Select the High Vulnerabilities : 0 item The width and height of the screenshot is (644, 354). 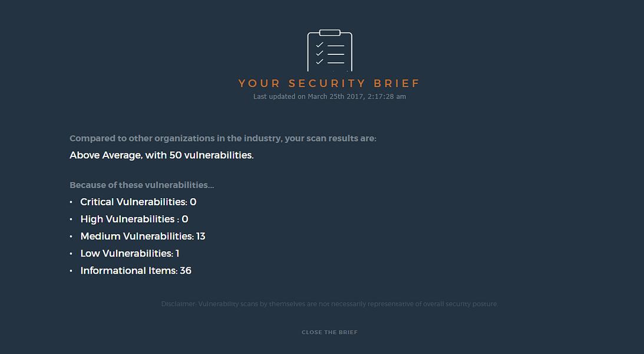[134, 219]
